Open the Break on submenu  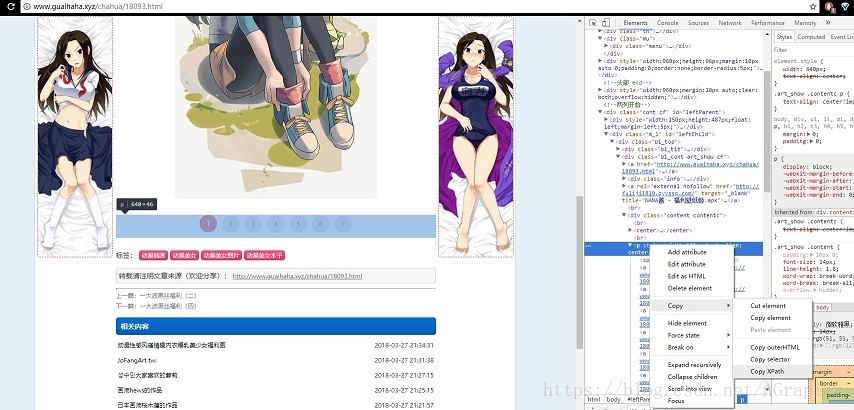tap(692, 347)
